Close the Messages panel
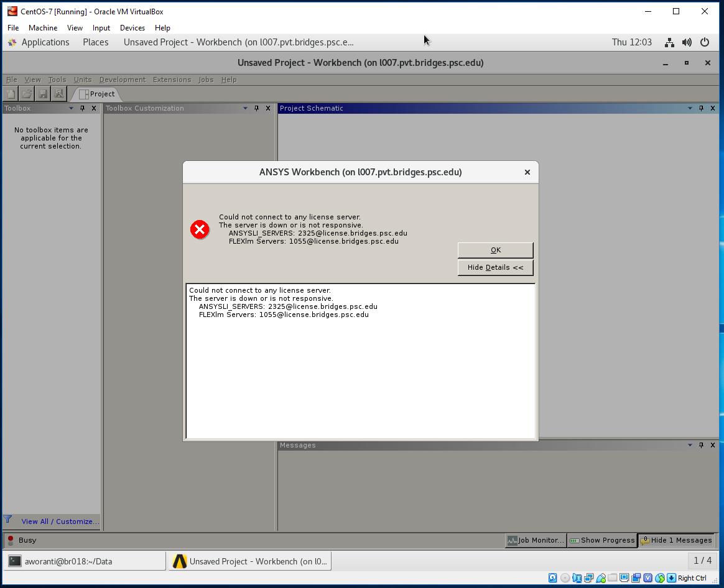 click(712, 445)
